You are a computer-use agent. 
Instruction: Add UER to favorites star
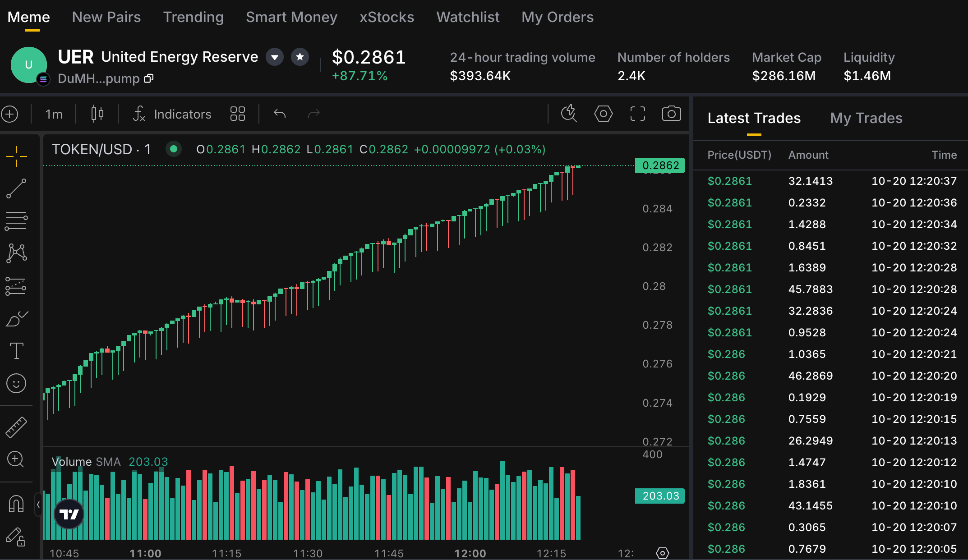point(300,57)
